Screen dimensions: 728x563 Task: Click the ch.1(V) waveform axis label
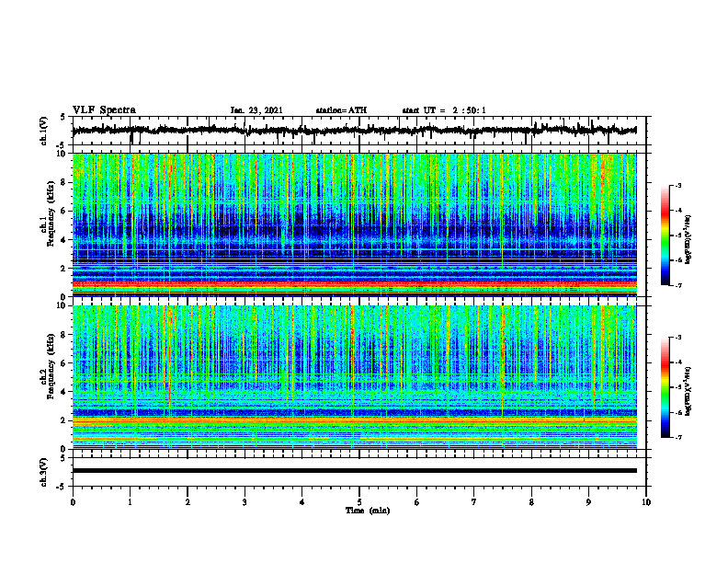44,131
